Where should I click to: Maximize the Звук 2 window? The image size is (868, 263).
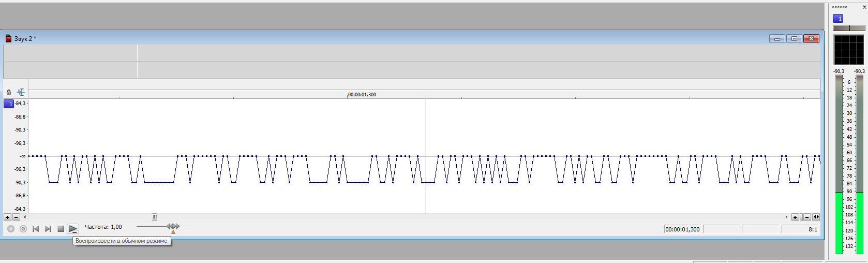(x=794, y=39)
